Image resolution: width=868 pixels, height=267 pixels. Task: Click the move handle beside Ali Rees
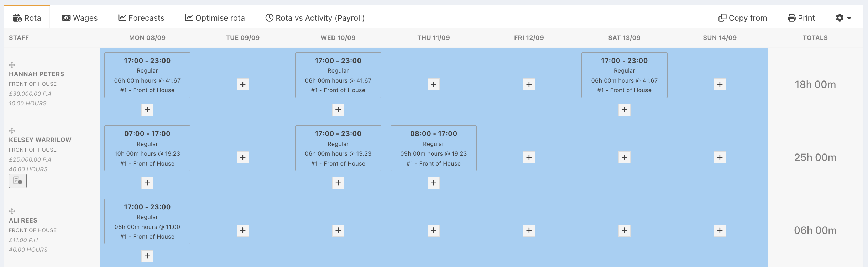click(x=12, y=211)
